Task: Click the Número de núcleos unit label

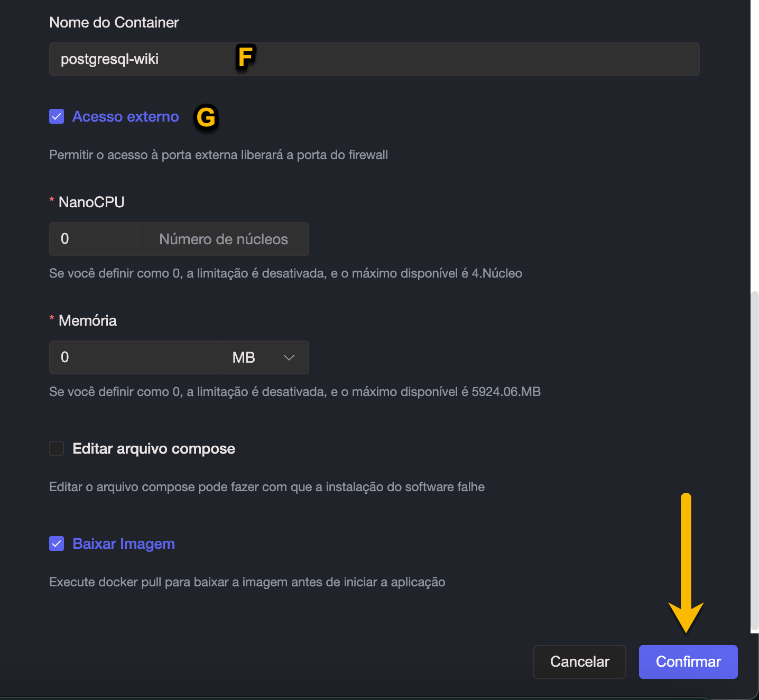Action: pos(223,239)
